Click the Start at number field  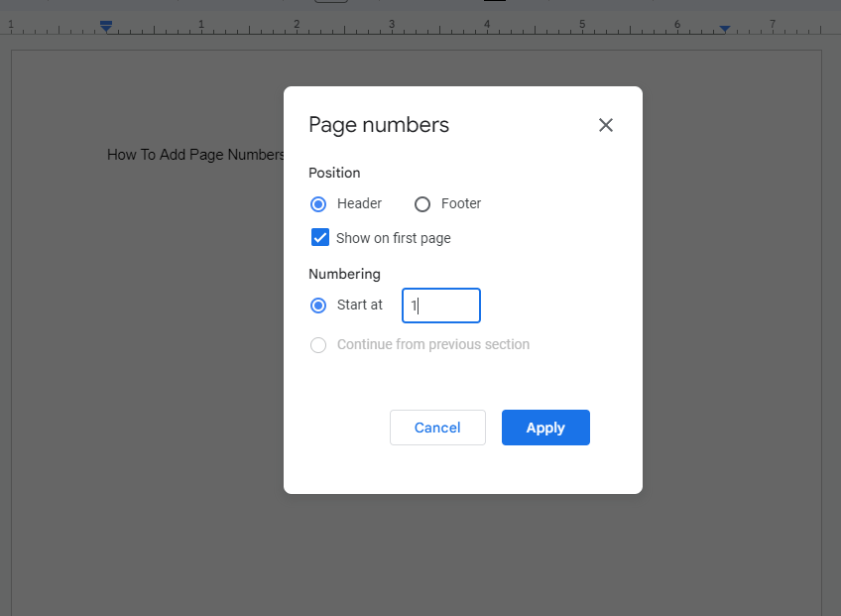(441, 306)
